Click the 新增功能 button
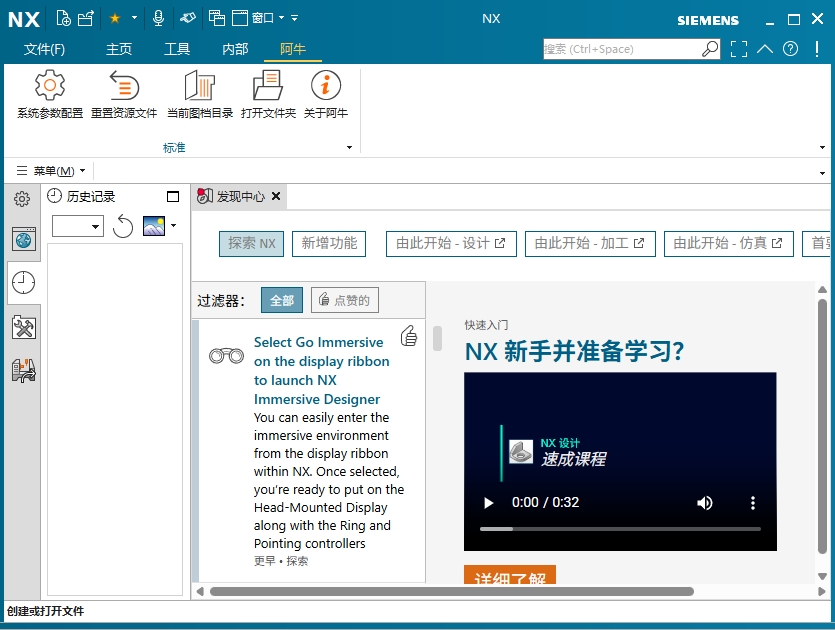 [x=329, y=243]
